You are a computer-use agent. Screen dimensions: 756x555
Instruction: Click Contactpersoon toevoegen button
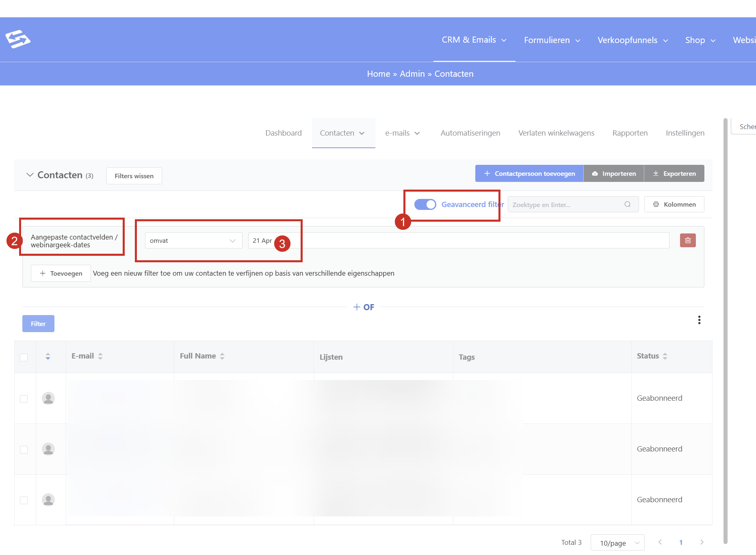tap(529, 173)
